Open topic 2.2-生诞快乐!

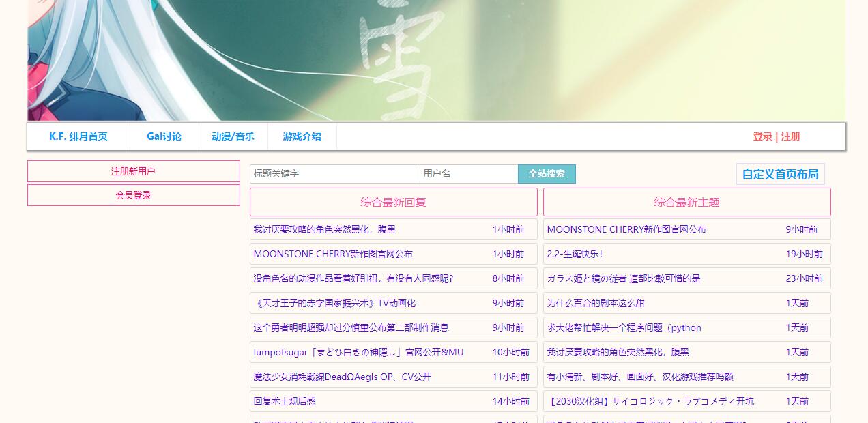[x=575, y=254]
